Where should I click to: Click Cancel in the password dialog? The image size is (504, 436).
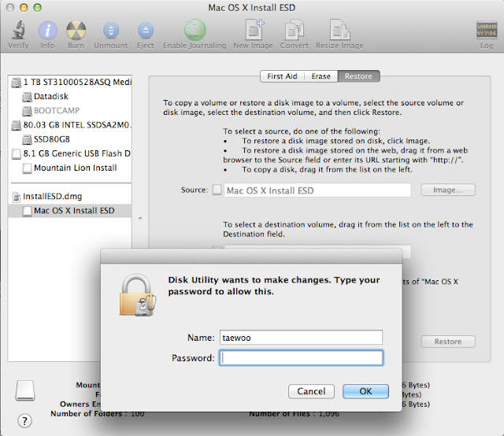311,391
